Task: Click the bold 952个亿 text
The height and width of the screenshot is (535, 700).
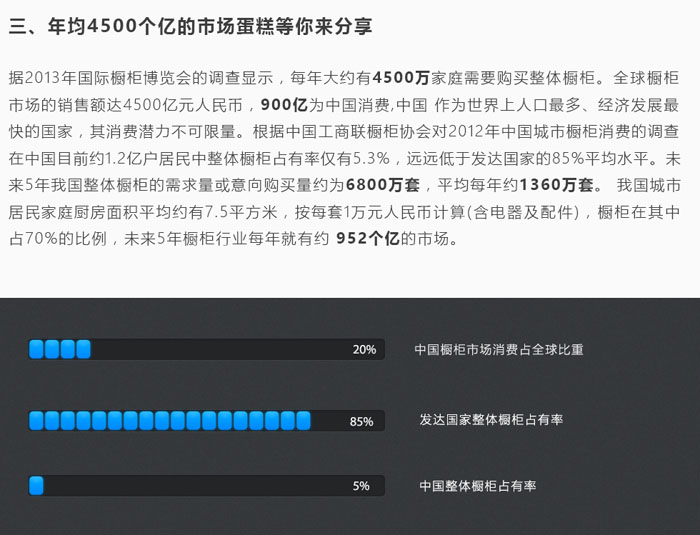Action: (367, 238)
